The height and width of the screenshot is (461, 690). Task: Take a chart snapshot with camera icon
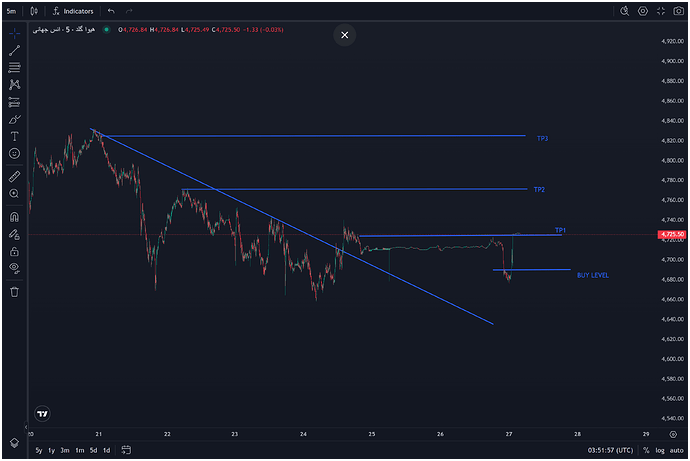(679, 11)
